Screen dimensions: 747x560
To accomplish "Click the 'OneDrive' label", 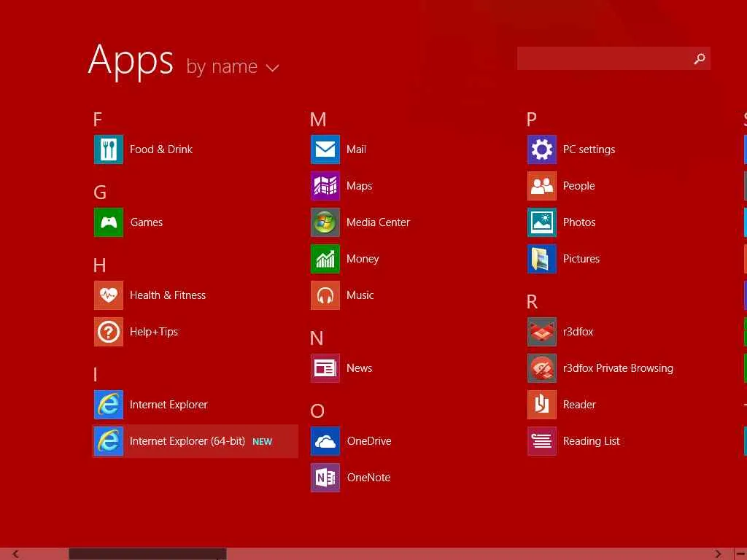I will (369, 441).
